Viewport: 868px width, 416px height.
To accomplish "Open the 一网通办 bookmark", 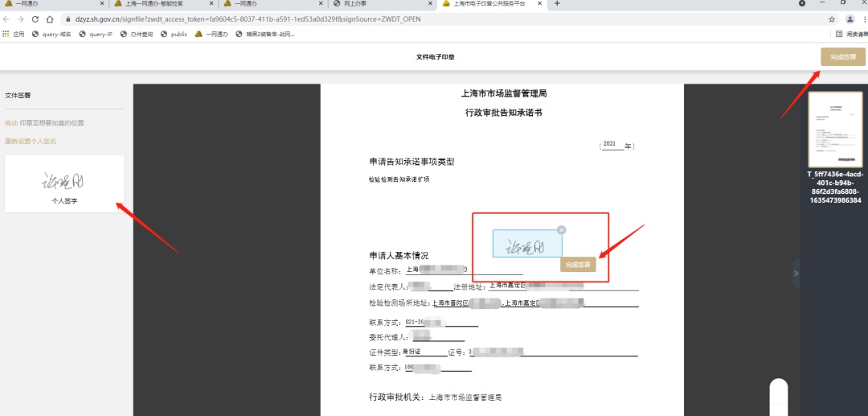I will coord(211,35).
